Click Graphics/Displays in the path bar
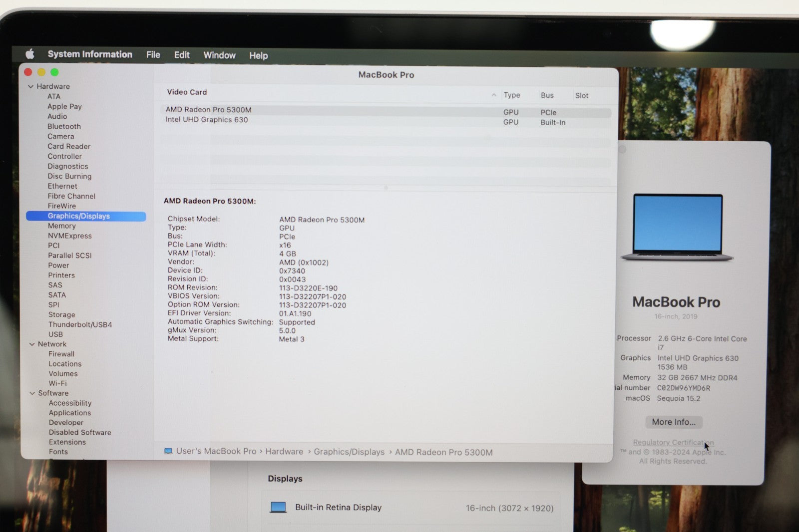799x532 pixels. point(349,452)
